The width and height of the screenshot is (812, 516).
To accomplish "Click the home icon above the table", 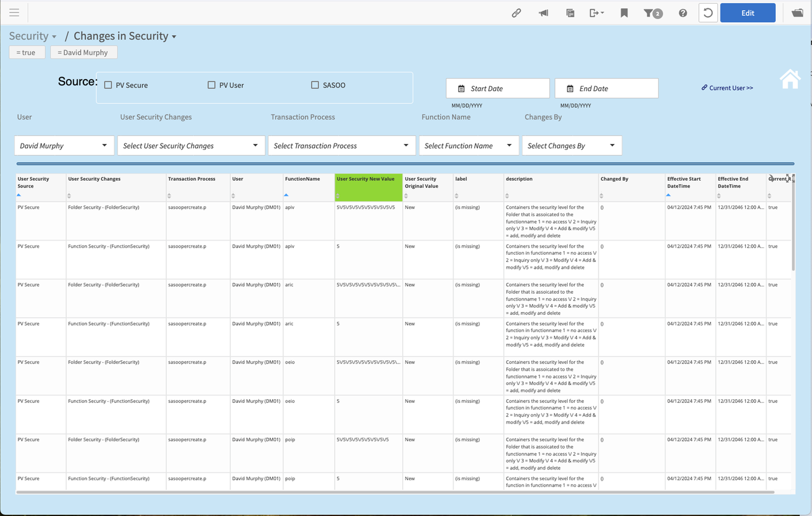I will pyautogui.click(x=790, y=78).
